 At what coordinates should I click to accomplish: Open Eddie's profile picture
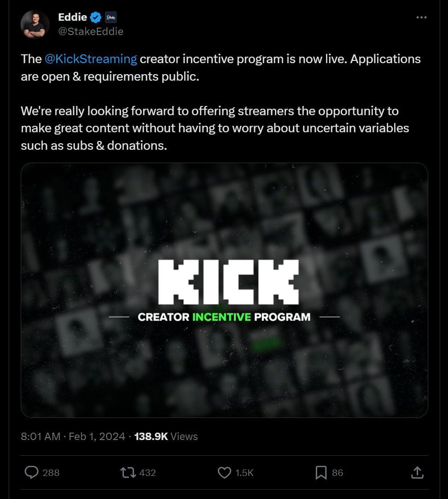coord(35,24)
